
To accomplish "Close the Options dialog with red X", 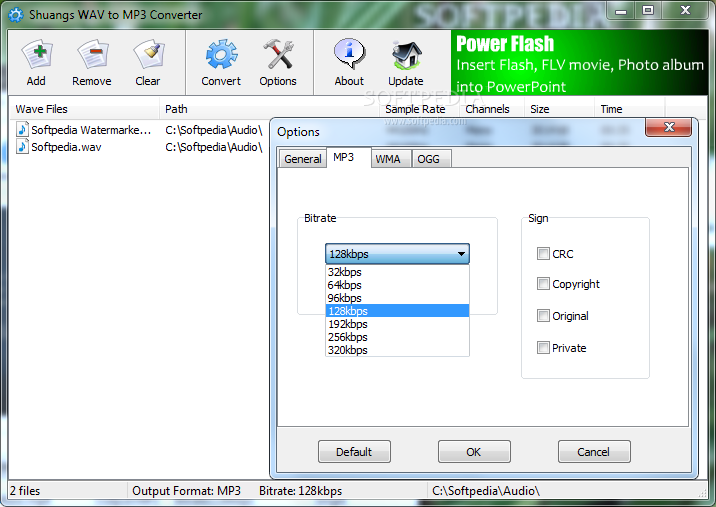I will click(x=669, y=127).
